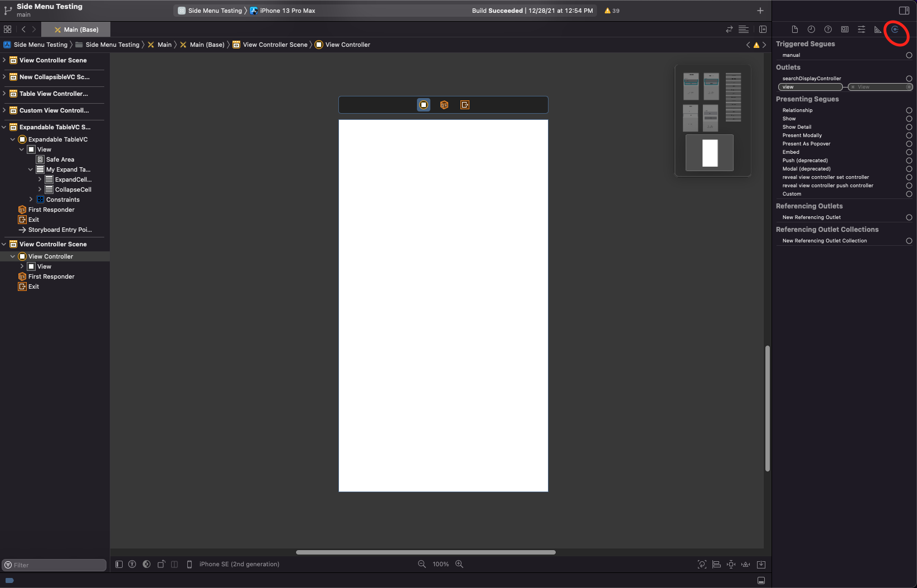Select iPhone 13 Pro Max run destination
This screenshot has height=588, width=917.
point(283,11)
